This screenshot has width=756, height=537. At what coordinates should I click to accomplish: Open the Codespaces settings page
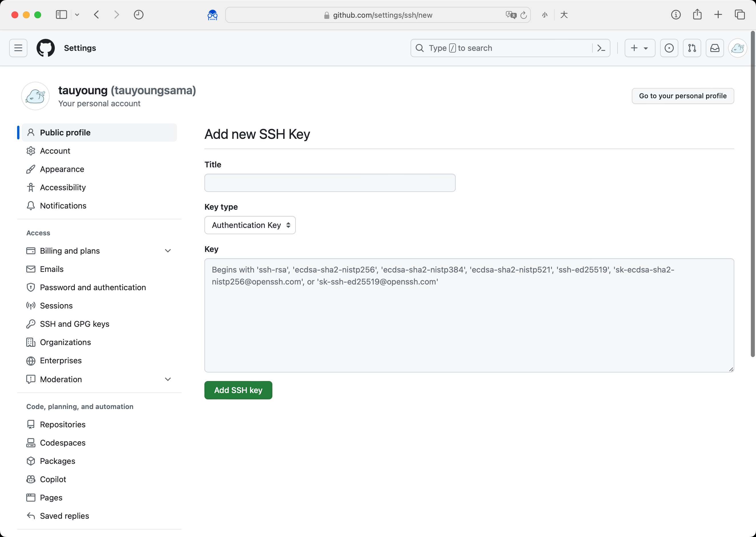tap(63, 442)
